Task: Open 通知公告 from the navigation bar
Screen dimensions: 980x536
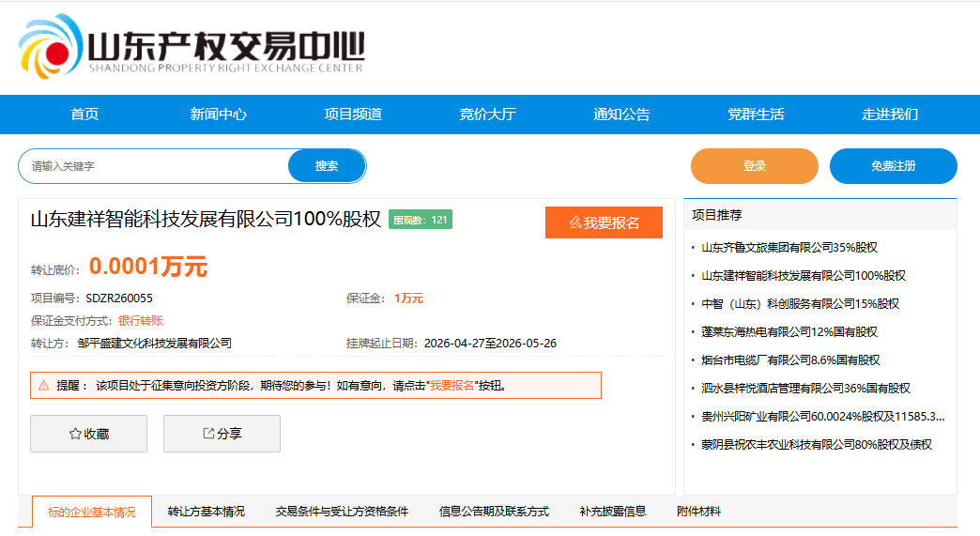Action: [621, 115]
